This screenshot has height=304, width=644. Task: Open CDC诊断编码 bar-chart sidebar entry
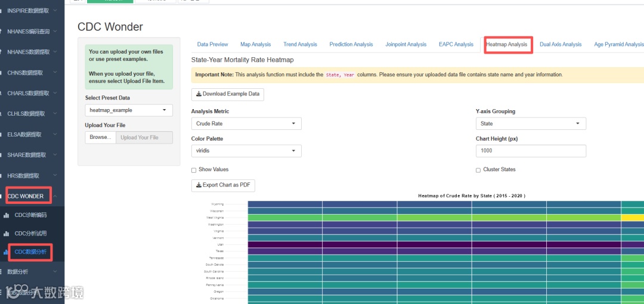[31, 215]
